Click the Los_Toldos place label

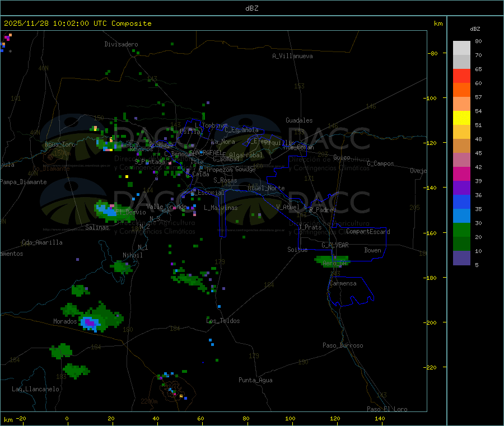tap(223, 321)
